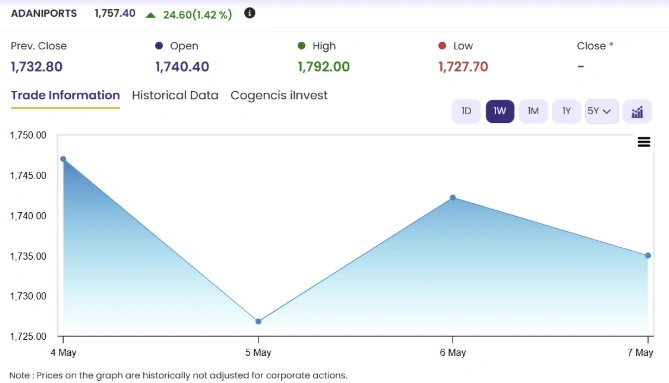Screen dimensions: 669x383
Task: Click the High legend green dot
Action: click(301, 46)
